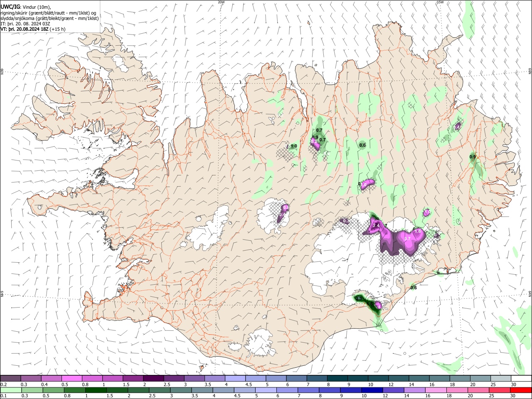Viewport: 532px width, 399px height.
Task: Click the "30" label in the upper legend
Action: coord(514,384)
